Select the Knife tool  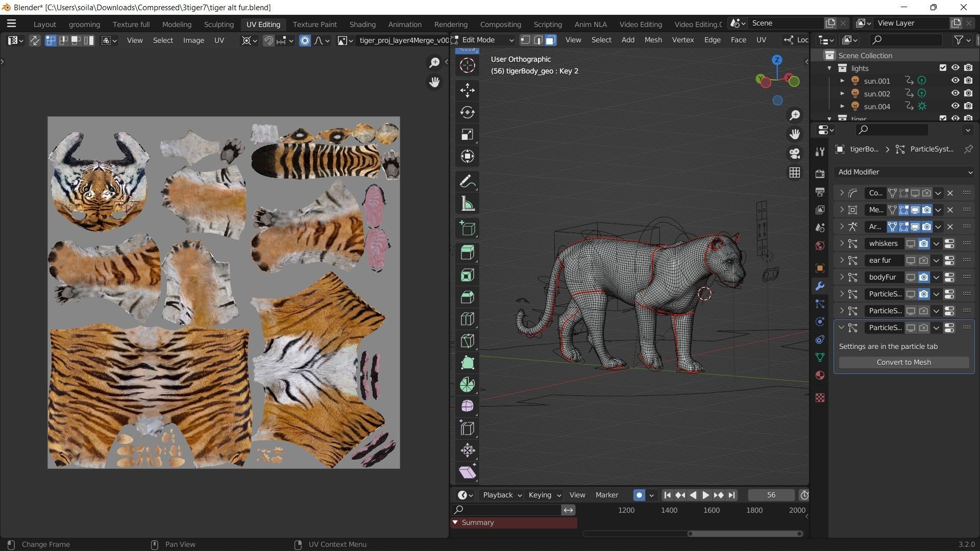point(467,341)
